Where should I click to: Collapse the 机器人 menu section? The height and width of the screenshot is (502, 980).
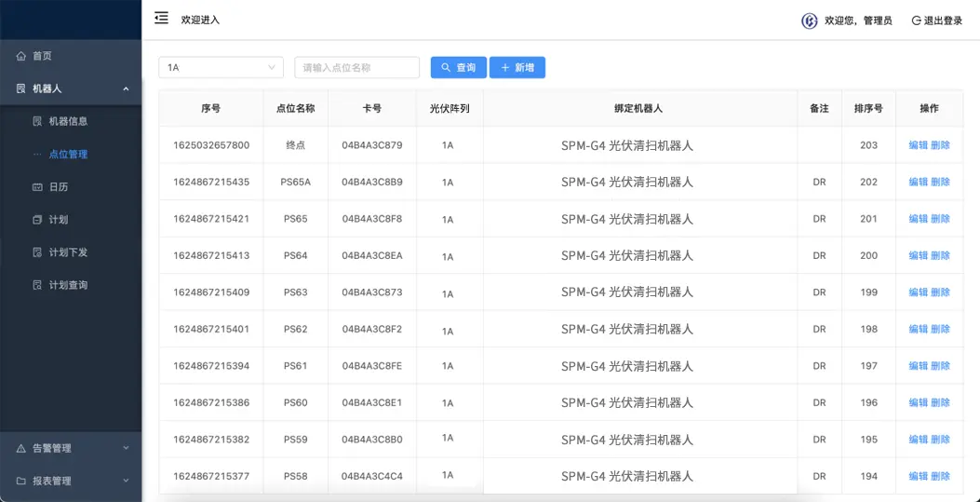tap(126, 88)
